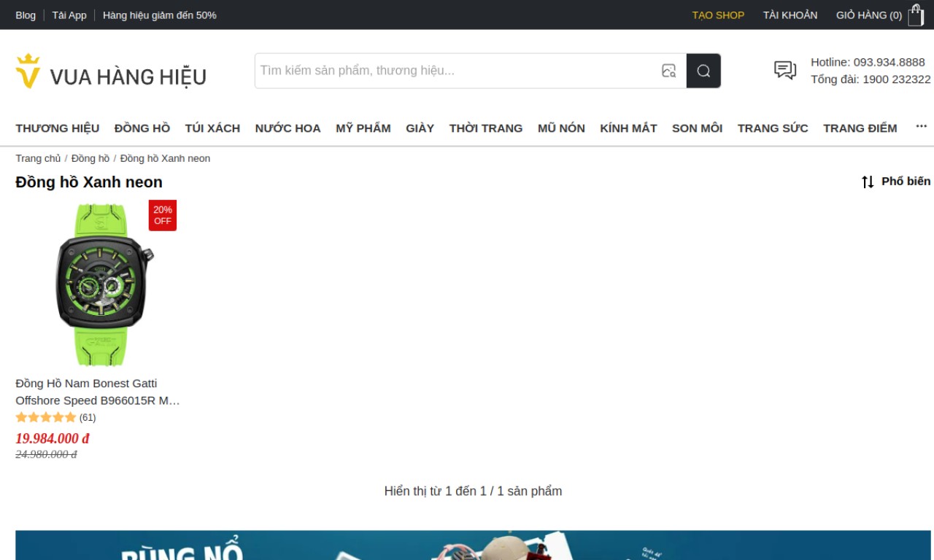Open Đồng Hồ Nam Bonest Gatti product title
The width and height of the screenshot is (934, 560).
click(98, 392)
